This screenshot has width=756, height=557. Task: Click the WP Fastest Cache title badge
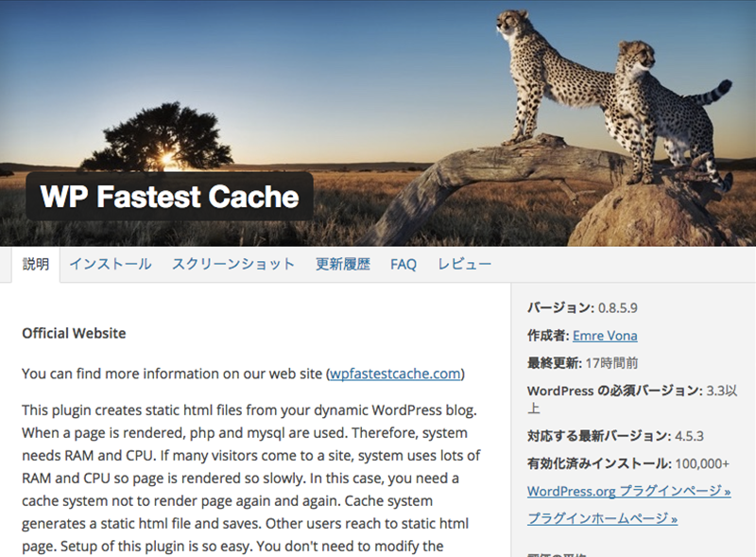170,197
